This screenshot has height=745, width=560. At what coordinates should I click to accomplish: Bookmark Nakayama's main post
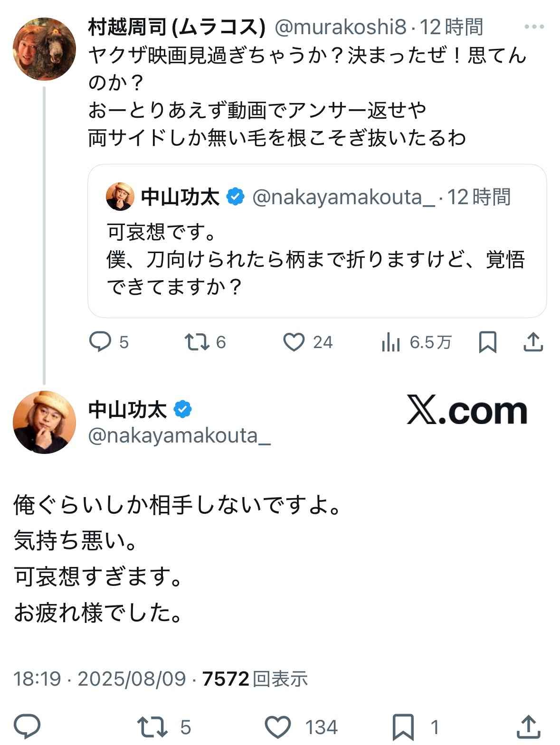coord(403,727)
